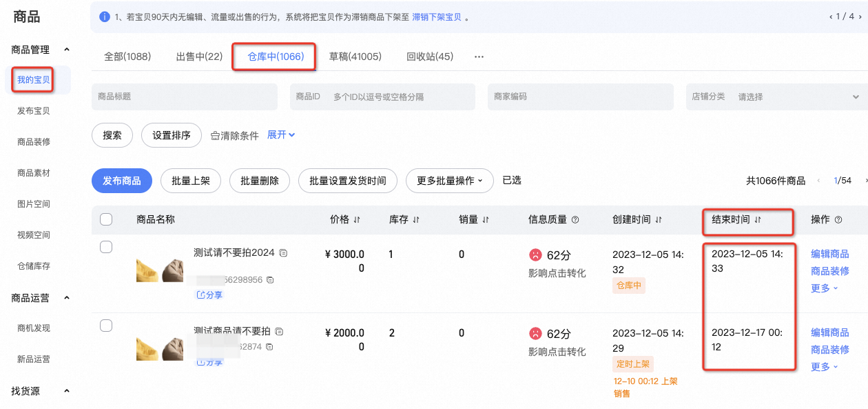Sort the list by 创建时间
Screen dimensions: 868x409
[x=659, y=220]
